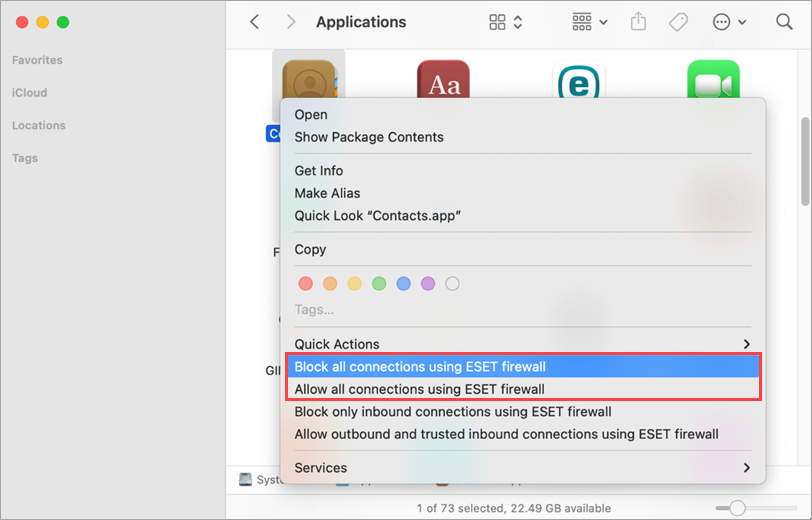
Task: Choose Show Package Contents
Action: [523, 137]
